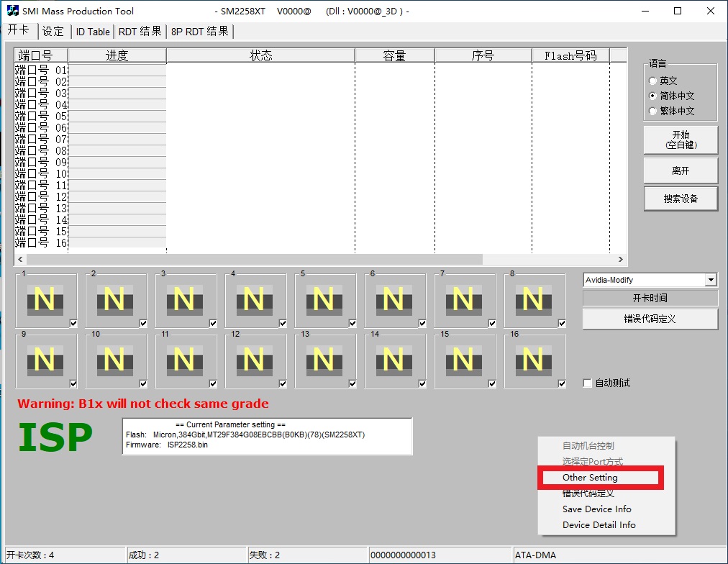Click the port 1 N status icon
Image resolution: width=728 pixels, height=564 pixels.
coord(45,299)
